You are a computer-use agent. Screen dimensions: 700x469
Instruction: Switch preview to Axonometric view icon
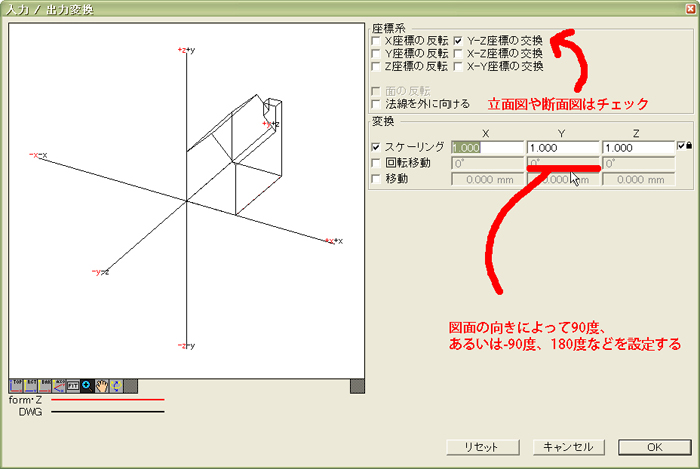tap(59, 386)
